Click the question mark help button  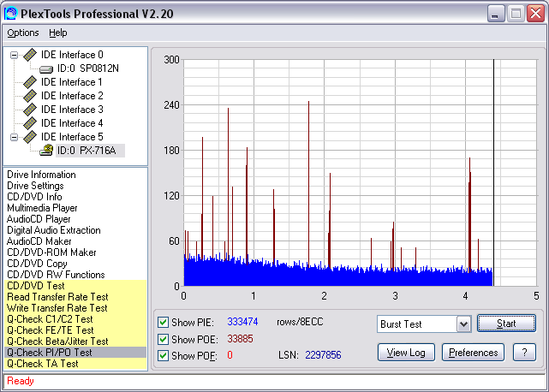(524, 353)
